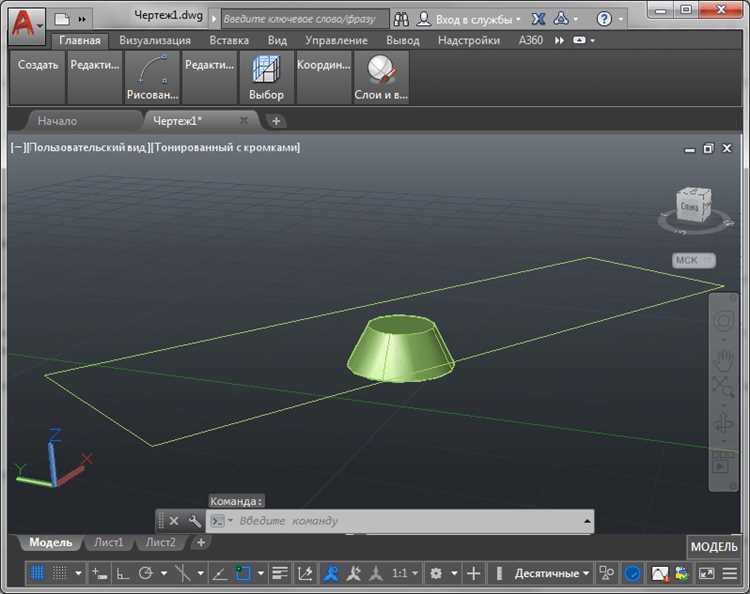Click the binoculars search icon

pos(401,19)
